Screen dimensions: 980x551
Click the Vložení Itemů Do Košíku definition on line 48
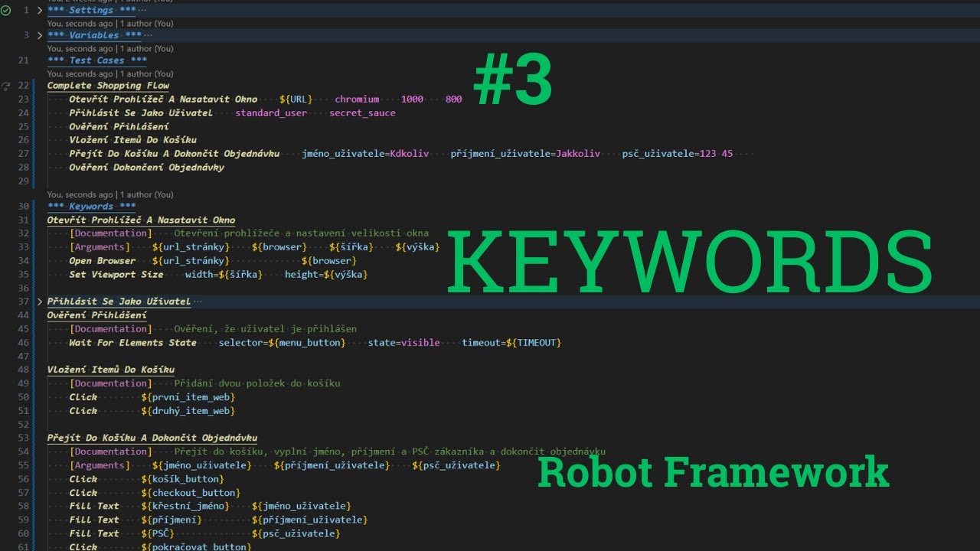pos(111,370)
